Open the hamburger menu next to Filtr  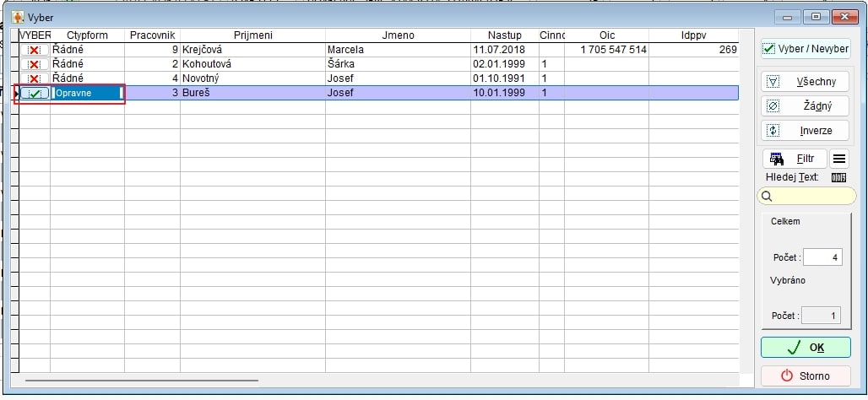[x=839, y=158]
